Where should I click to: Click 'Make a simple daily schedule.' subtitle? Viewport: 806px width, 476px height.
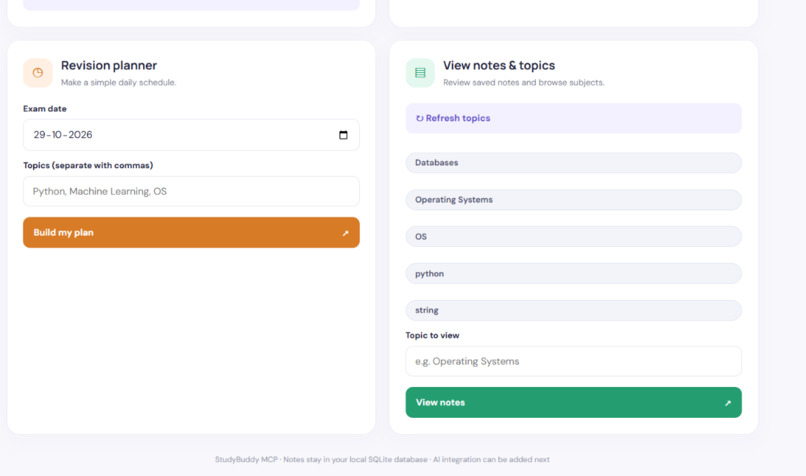118,82
